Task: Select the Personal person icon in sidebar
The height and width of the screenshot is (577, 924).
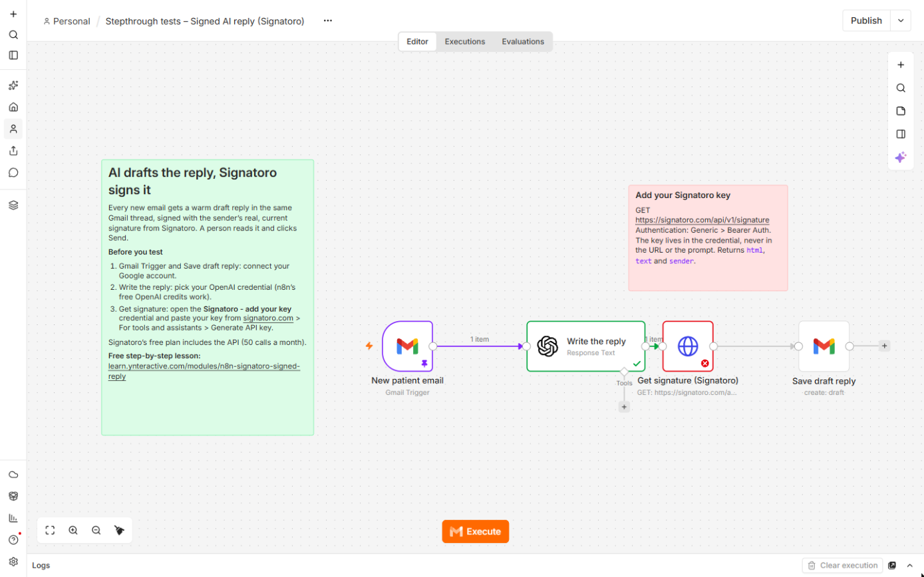Action: [13, 129]
